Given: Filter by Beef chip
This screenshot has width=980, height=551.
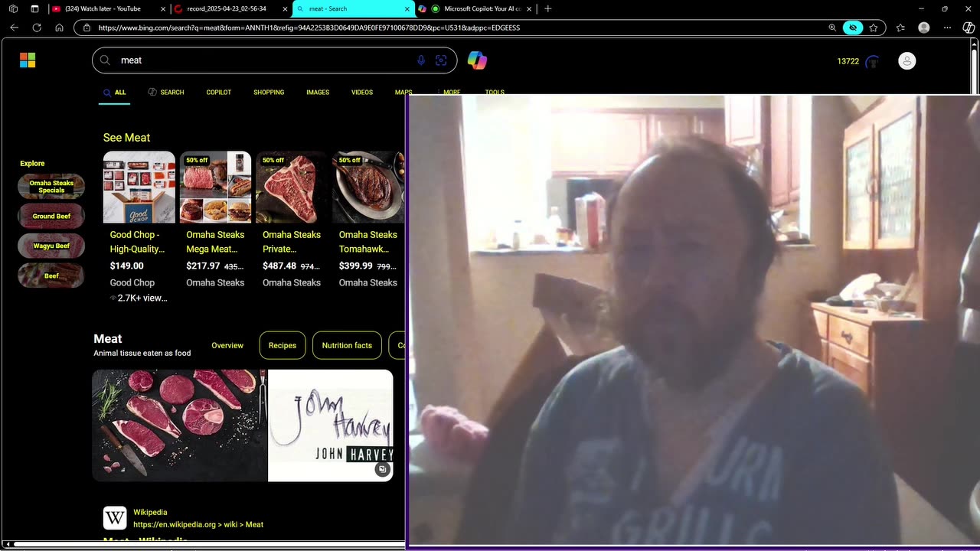Looking at the screenshot, I should click(x=51, y=275).
